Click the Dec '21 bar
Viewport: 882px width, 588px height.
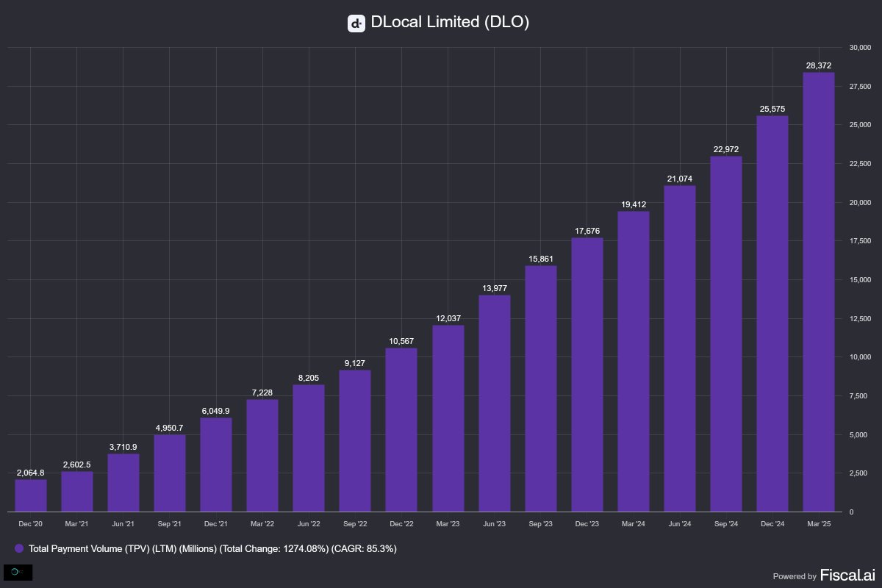click(216, 465)
